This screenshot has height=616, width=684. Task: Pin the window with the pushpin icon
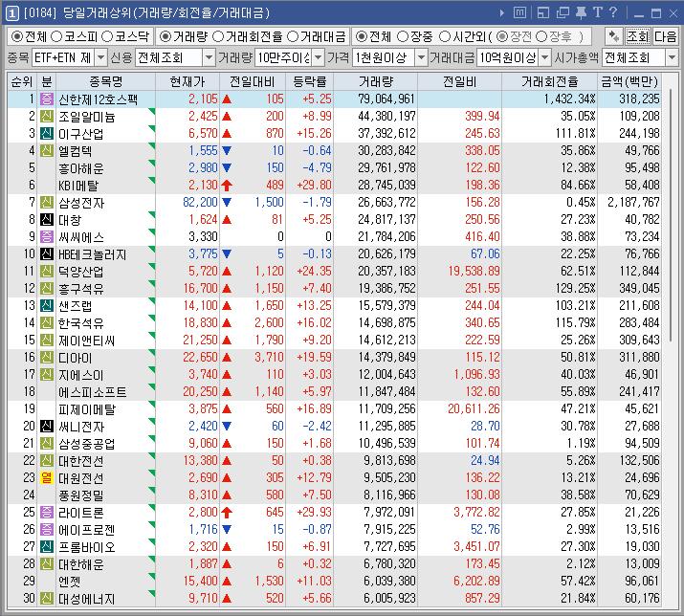pos(581,12)
